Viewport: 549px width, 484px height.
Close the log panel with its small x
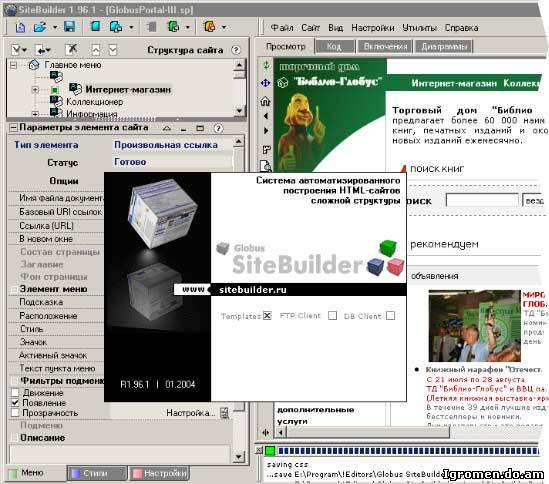pos(259,450)
